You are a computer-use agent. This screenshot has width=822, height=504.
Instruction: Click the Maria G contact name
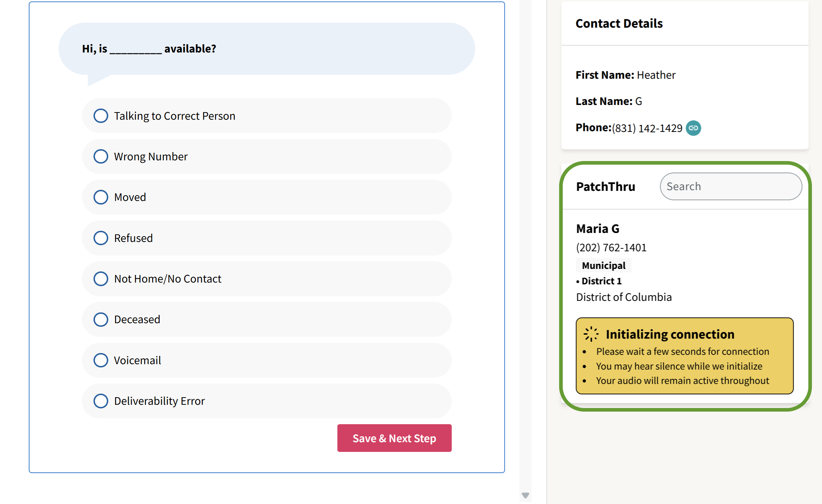[x=597, y=229]
